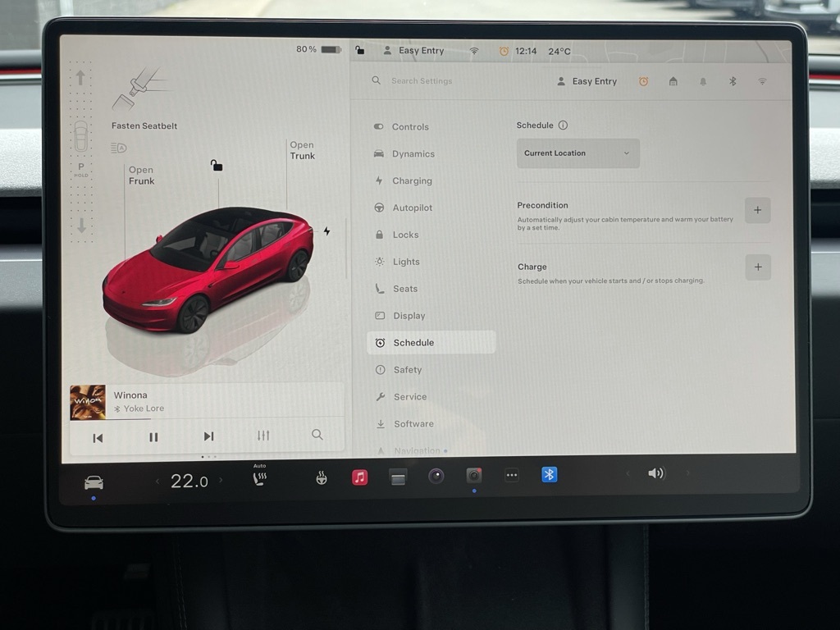Open the Autopilot settings menu
This screenshot has width=840, height=630.
[x=412, y=208]
